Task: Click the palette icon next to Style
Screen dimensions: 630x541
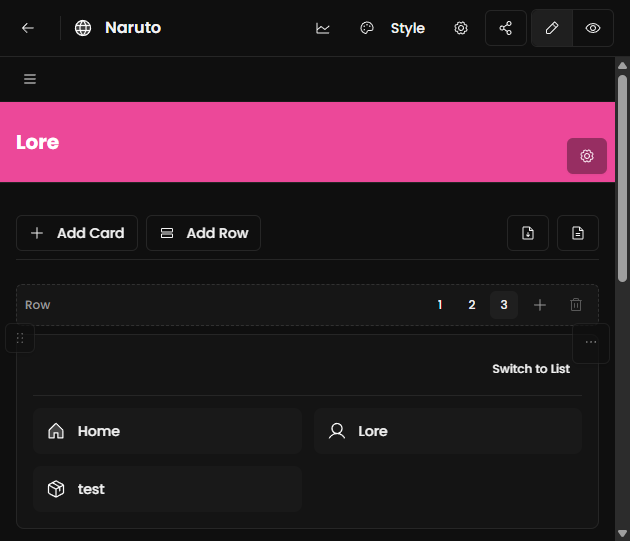Action: [366, 28]
